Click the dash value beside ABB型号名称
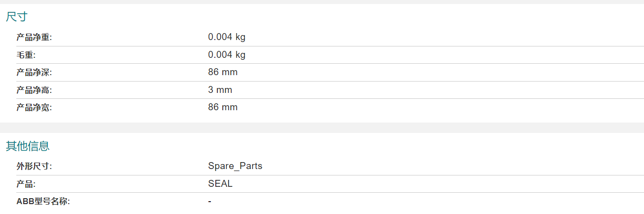Viewport: 644px width, 214px height. pyautogui.click(x=210, y=202)
